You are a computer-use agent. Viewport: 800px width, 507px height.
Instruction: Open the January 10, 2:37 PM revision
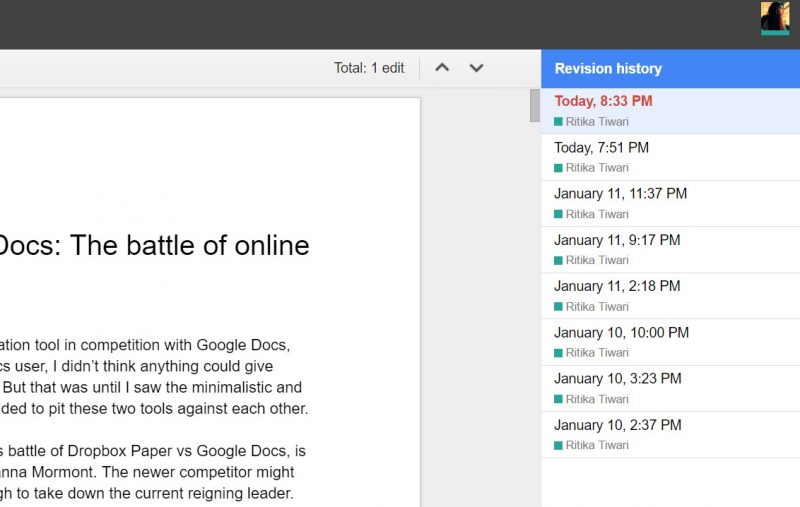tap(670, 435)
